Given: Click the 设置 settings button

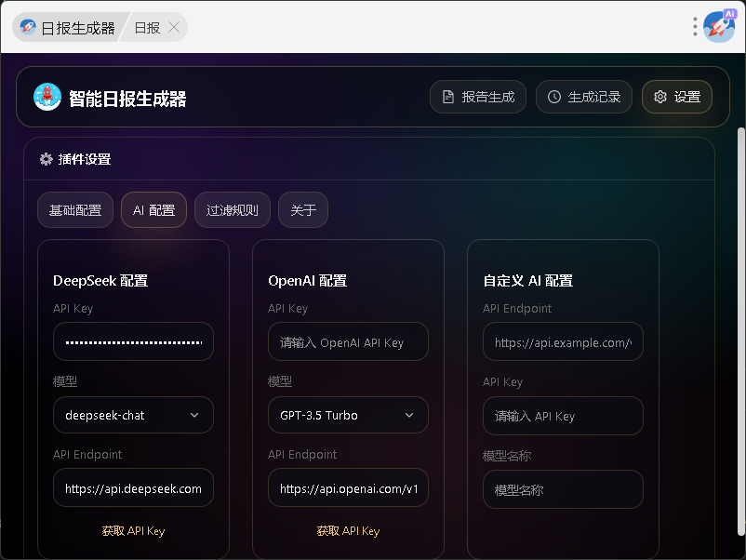Looking at the screenshot, I should tap(677, 97).
